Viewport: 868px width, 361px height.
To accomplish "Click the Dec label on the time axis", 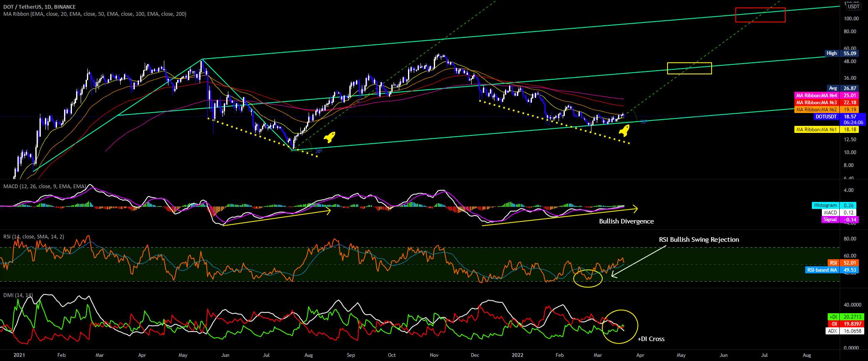I will pyautogui.click(x=475, y=355).
